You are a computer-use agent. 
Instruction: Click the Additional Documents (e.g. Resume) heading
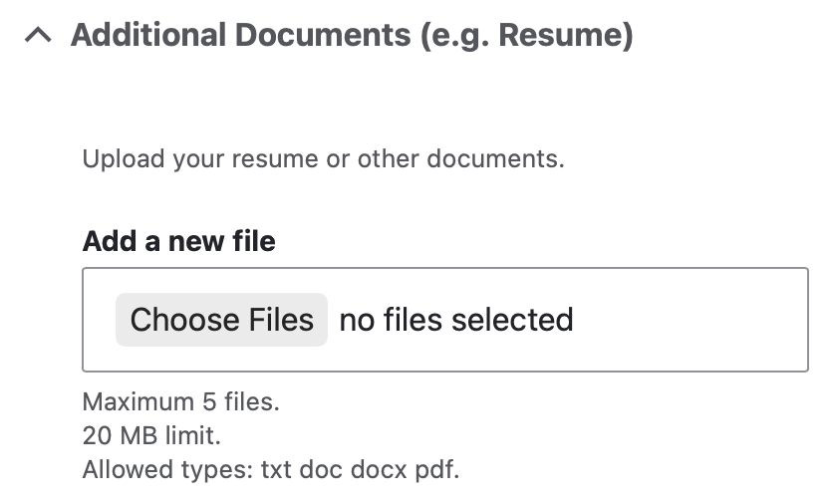pos(352,36)
